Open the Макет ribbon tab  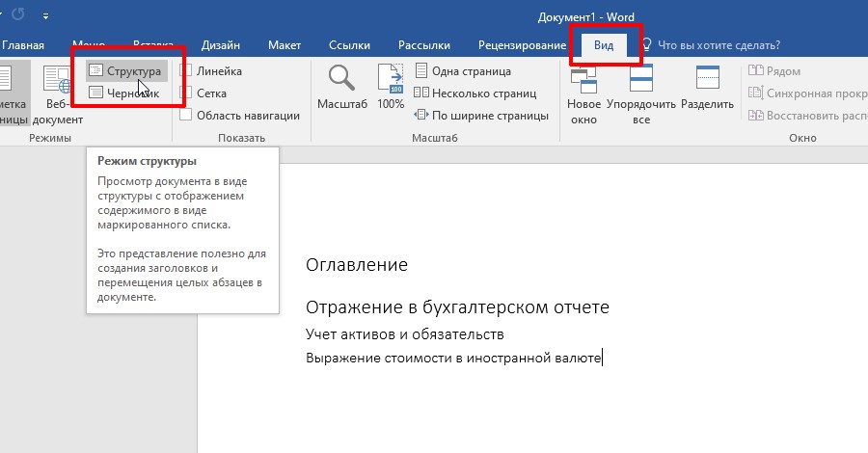[x=284, y=45]
